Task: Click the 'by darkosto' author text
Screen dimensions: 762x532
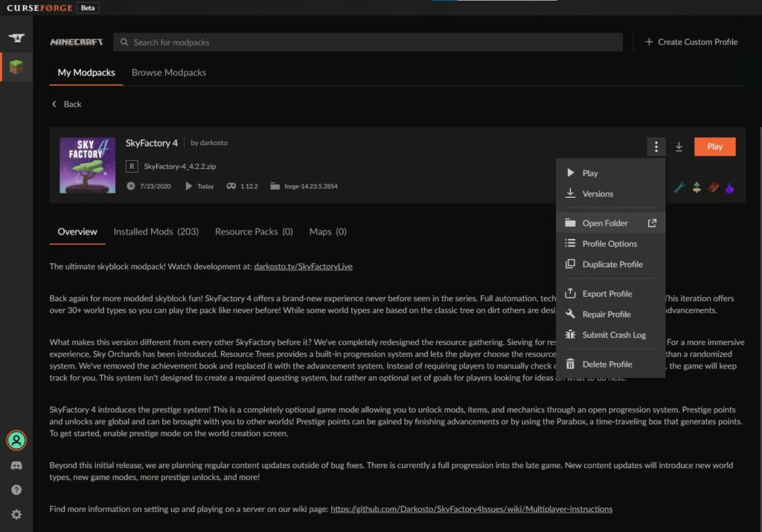Action: coord(209,143)
